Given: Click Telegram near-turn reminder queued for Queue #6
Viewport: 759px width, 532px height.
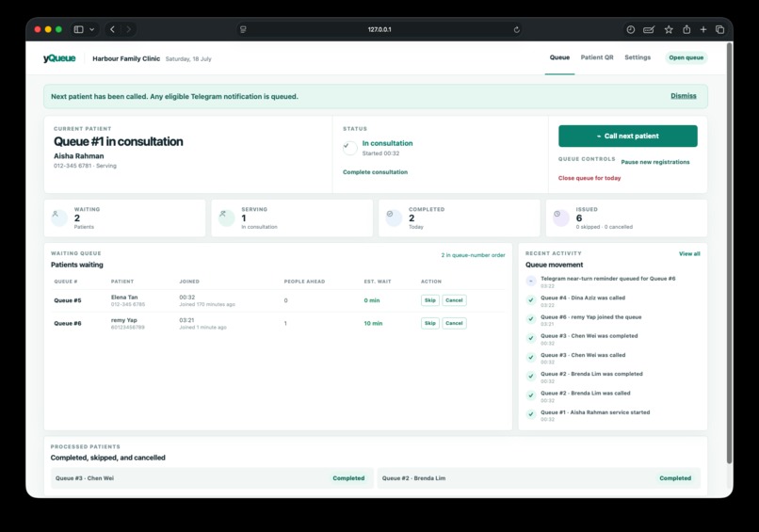Looking at the screenshot, I should [x=608, y=279].
